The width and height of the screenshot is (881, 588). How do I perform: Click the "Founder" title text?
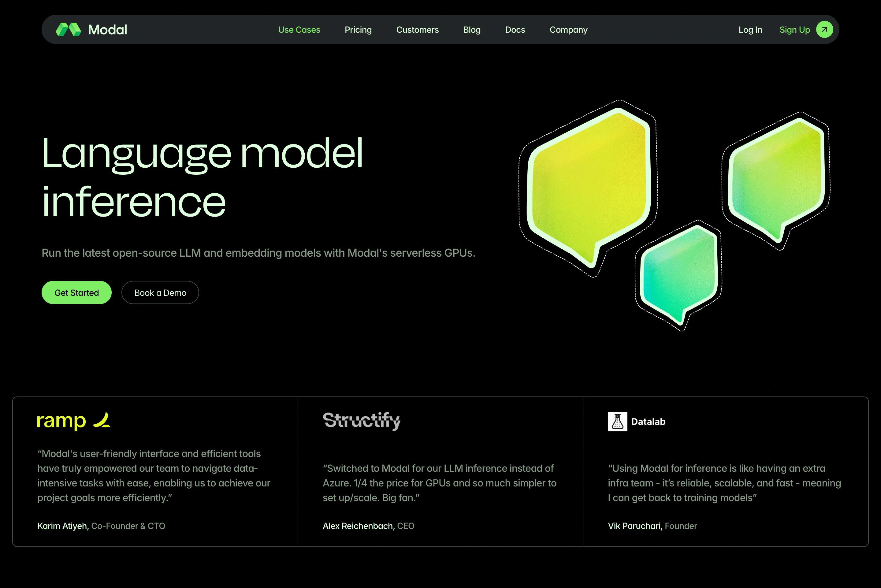pyautogui.click(x=681, y=526)
